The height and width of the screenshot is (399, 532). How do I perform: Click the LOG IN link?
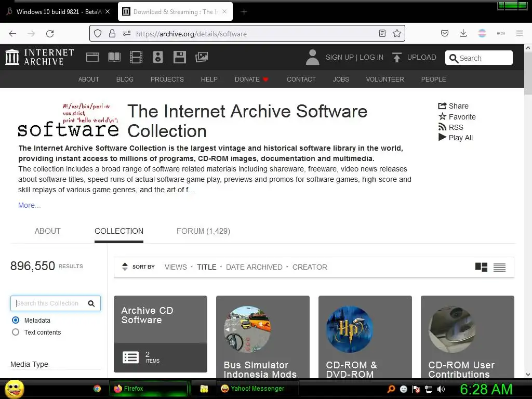tap(371, 57)
